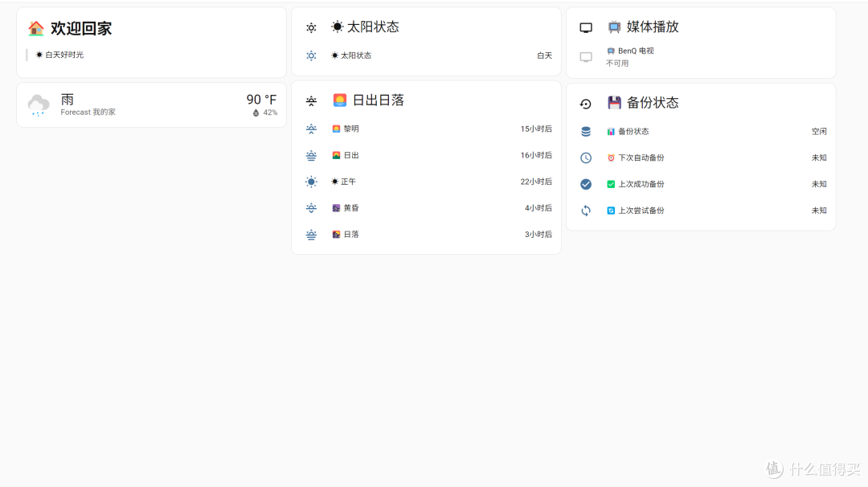
Task: Click the checkmark circle icon for 上次成功备份
Action: (586, 184)
